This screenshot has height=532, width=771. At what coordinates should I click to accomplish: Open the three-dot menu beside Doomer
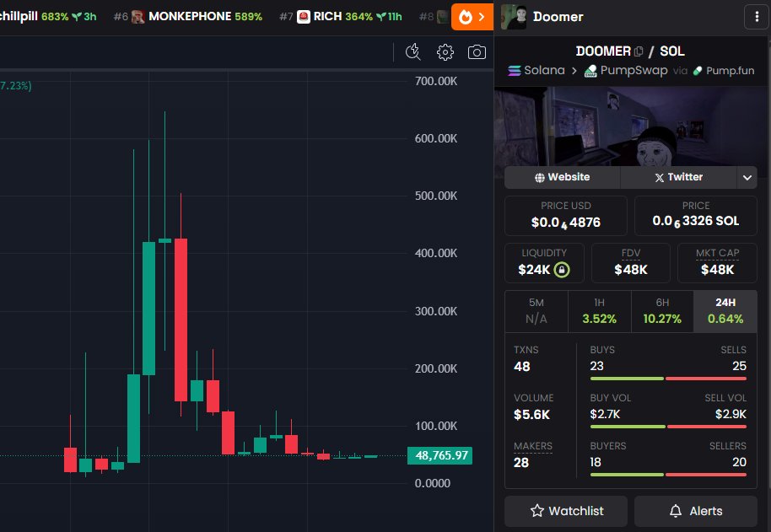coord(757,17)
